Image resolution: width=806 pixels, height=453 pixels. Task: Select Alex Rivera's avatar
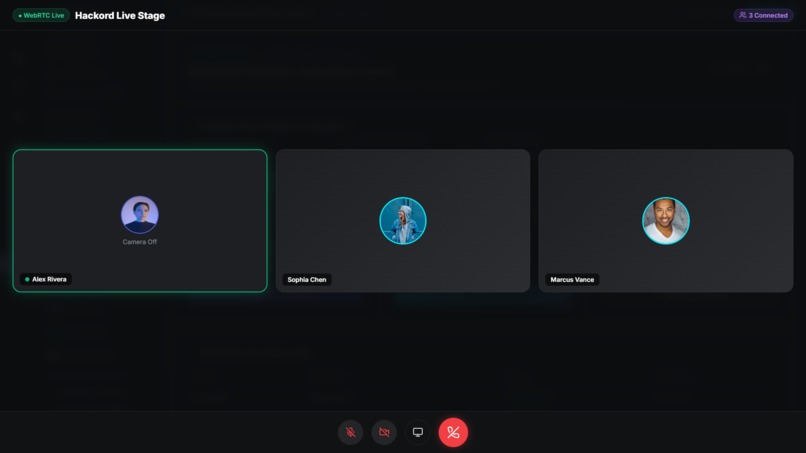[x=140, y=214]
